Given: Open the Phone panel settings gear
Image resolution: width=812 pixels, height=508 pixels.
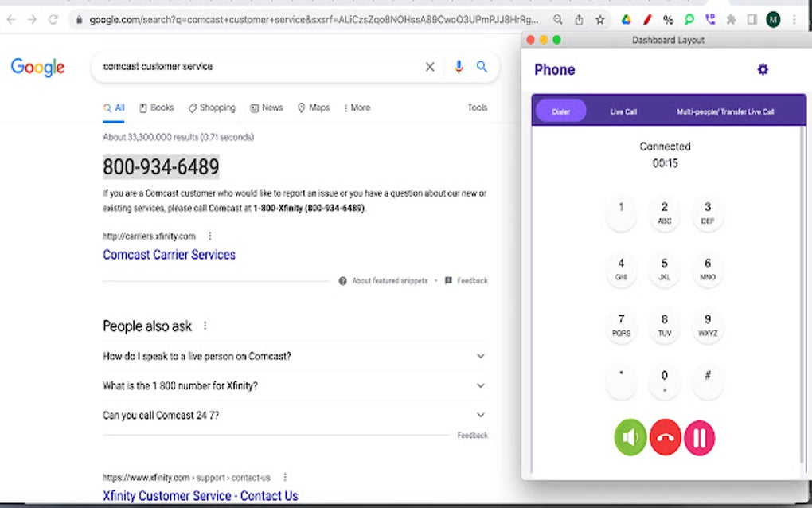Looking at the screenshot, I should [x=762, y=69].
